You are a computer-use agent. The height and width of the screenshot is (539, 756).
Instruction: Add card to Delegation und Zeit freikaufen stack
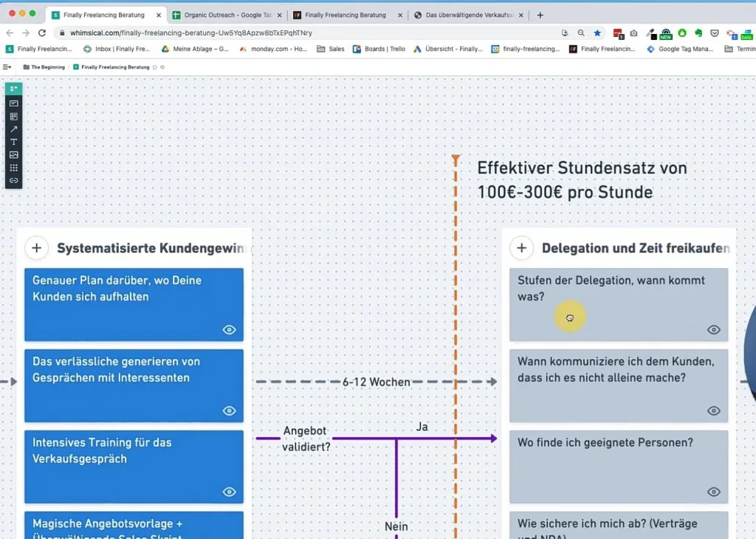click(x=522, y=248)
